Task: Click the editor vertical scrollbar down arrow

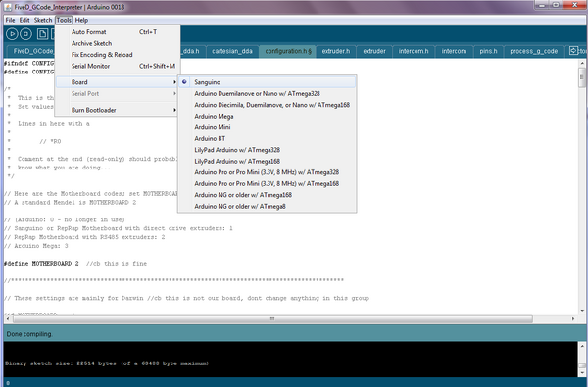Action: coord(582,311)
